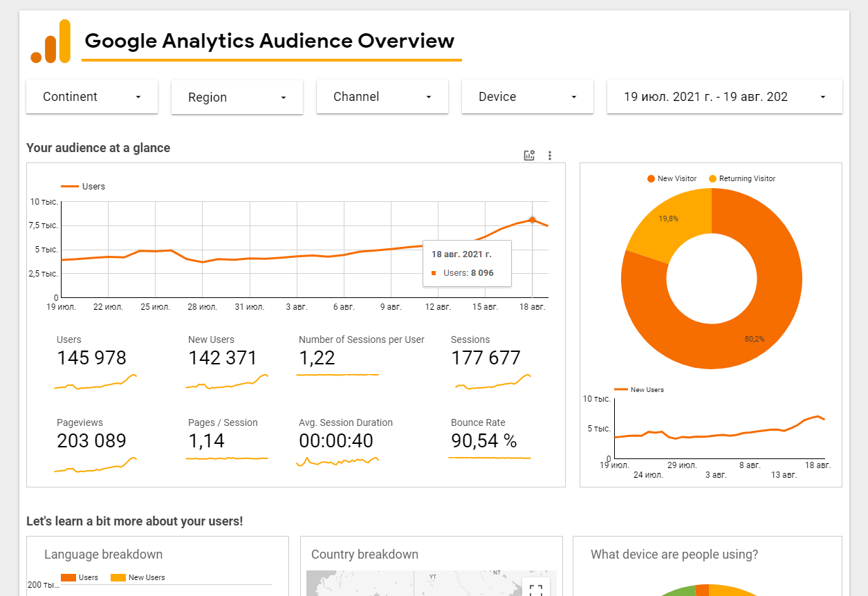
Task: Click the New Users scorecard value 142 371
Action: coord(222,358)
